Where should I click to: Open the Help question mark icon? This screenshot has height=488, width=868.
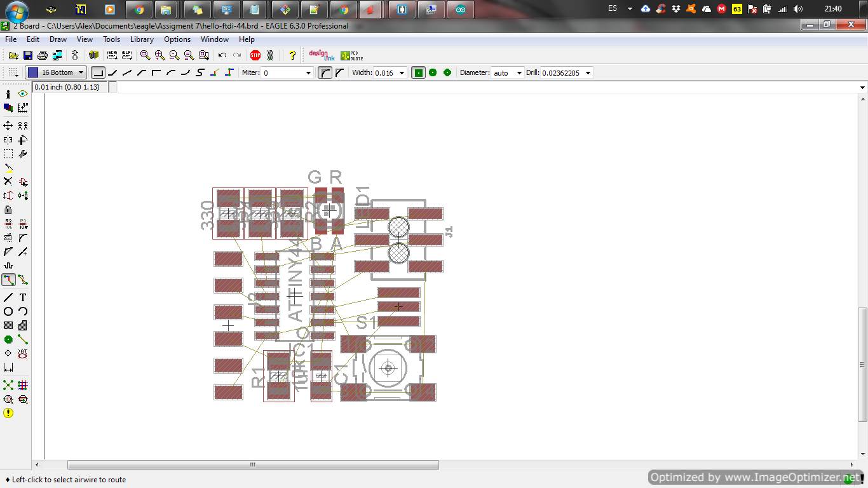[292, 55]
